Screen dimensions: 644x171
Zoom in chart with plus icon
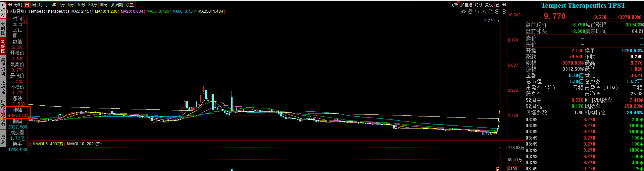497,11
